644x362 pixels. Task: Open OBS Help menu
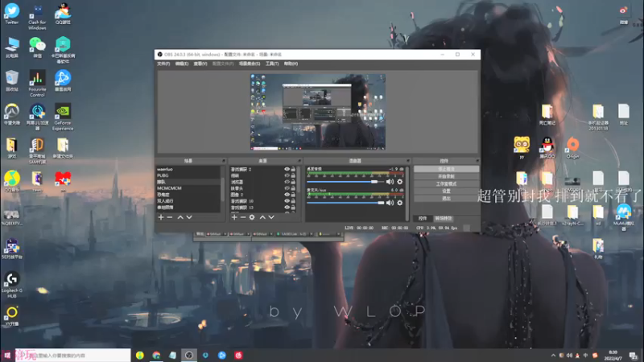pos(291,64)
